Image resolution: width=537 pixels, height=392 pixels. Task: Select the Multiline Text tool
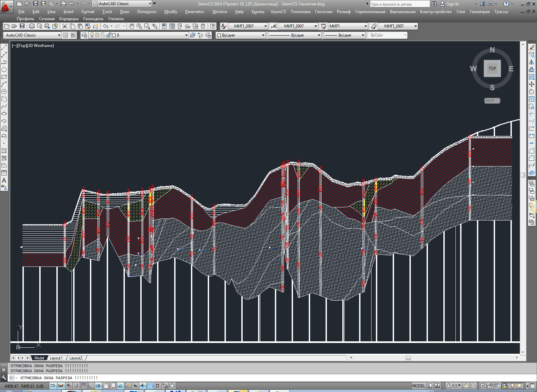pos(4,180)
